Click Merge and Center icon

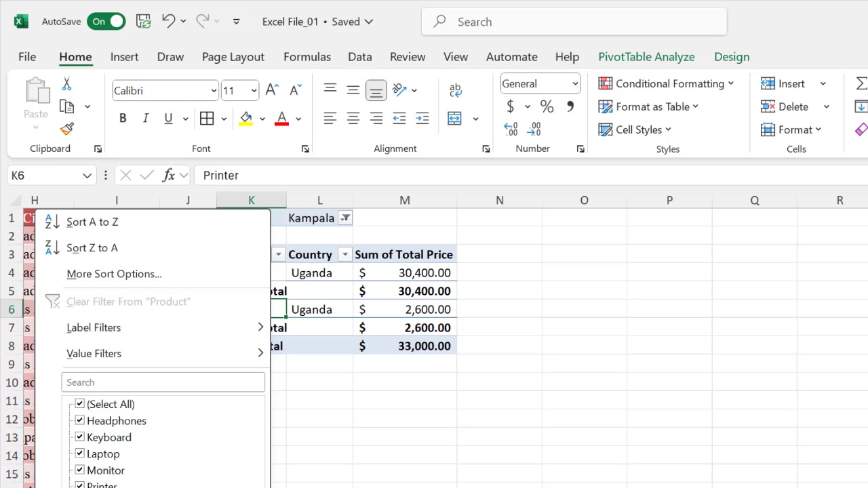(x=455, y=119)
